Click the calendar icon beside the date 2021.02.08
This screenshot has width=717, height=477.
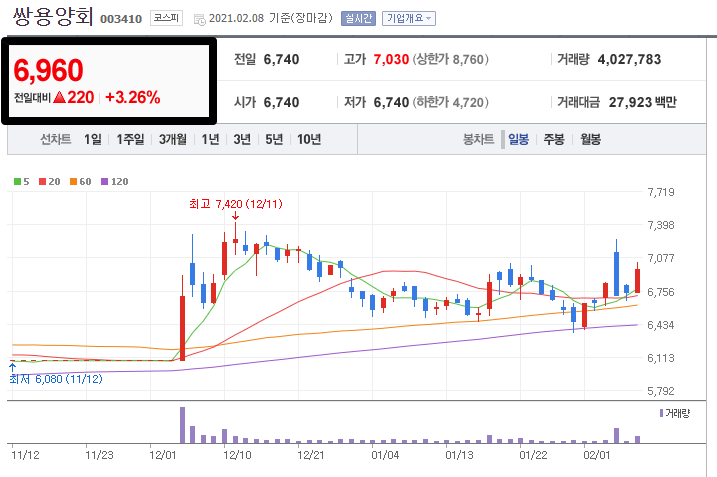click(199, 19)
